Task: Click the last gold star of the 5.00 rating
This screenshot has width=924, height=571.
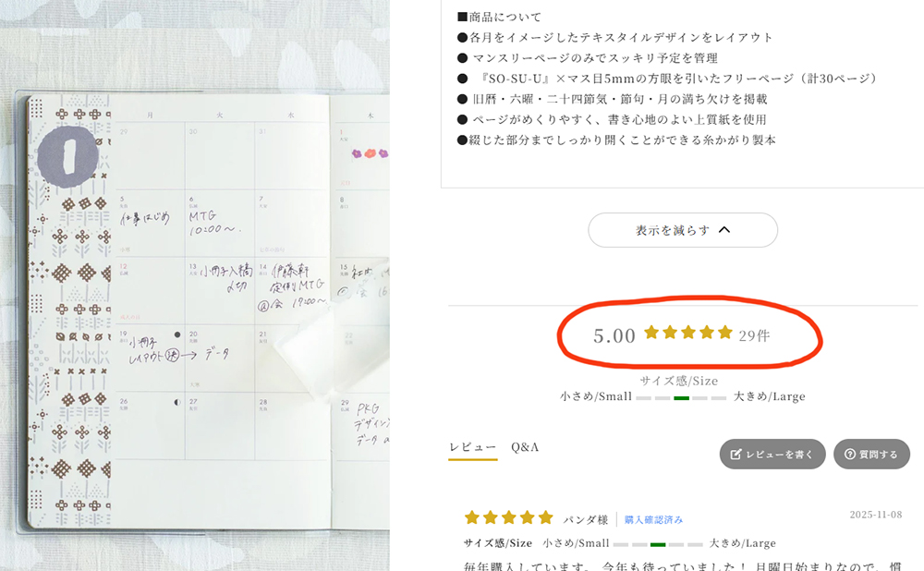Action: 725,333
